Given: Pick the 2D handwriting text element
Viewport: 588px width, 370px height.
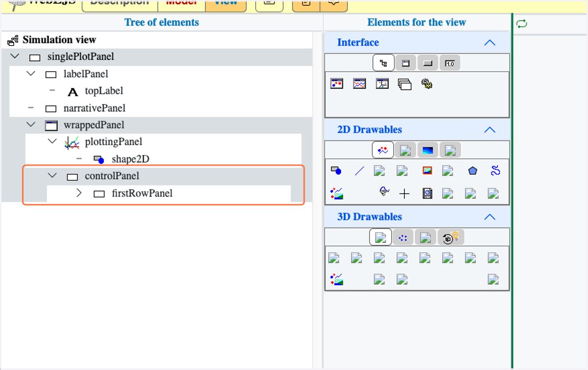Looking at the screenshot, I should [385, 193].
